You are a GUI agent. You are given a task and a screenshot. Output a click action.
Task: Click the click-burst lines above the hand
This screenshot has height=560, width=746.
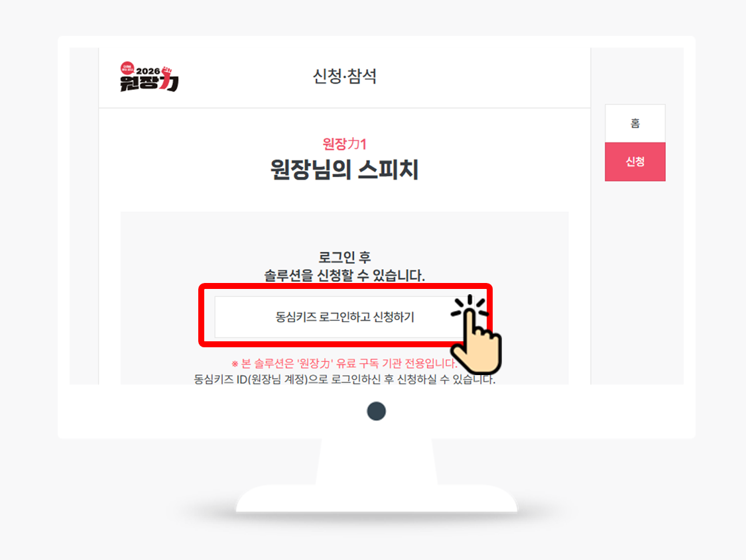coord(469,306)
